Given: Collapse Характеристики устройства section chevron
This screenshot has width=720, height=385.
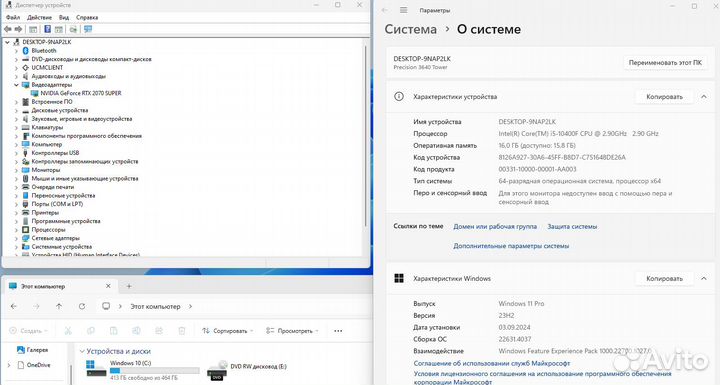Looking at the screenshot, I should 704,97.
